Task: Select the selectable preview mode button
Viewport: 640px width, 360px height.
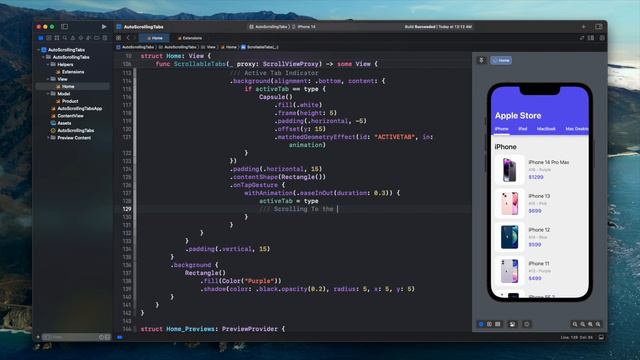Action: coord(489,324)
